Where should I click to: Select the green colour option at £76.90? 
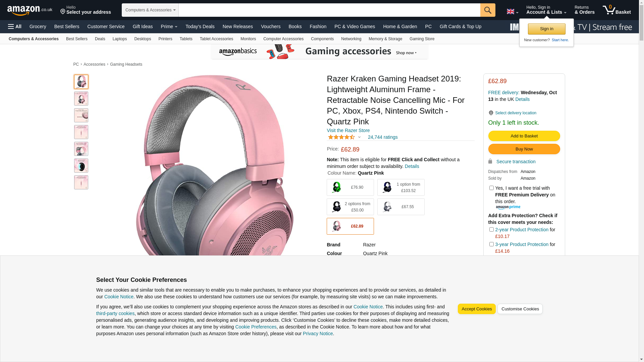click(x=350, y=187)
